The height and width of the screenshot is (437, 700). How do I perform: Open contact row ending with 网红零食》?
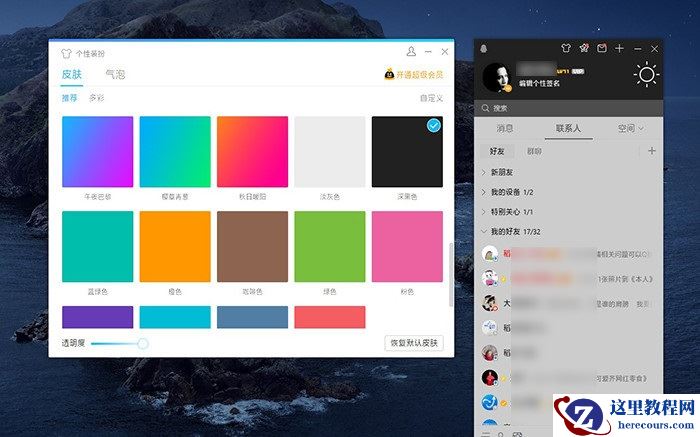click(x=568, y=378)
